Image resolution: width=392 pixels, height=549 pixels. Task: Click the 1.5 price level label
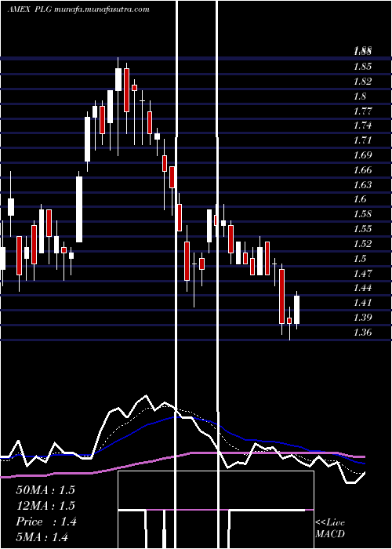pos(360,258)
